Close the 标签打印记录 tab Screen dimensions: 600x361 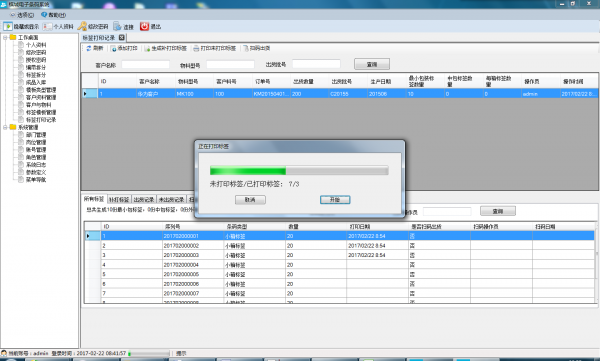point(122,38)
